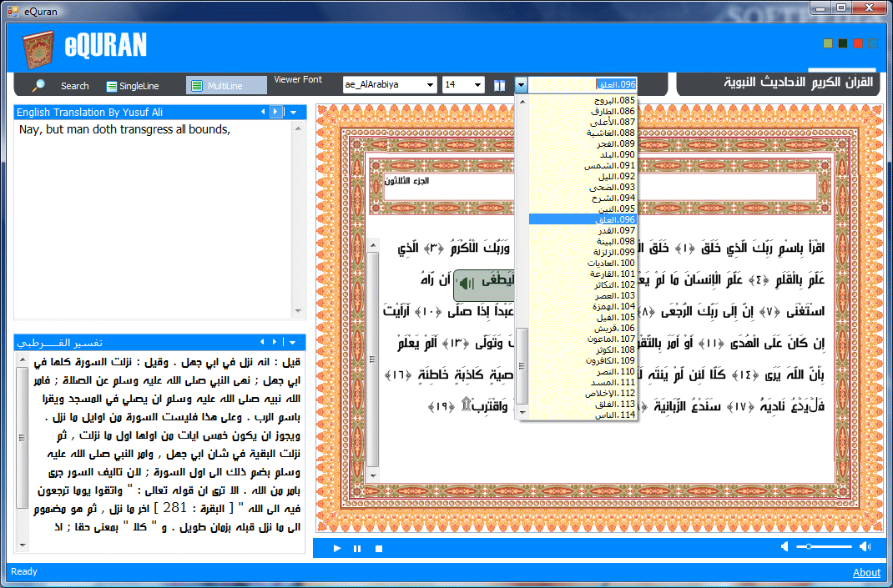Viewport: 893px width, 588px height.
Task: Click the surah field showing 096.العلق
Action: (x=583, y=85)
